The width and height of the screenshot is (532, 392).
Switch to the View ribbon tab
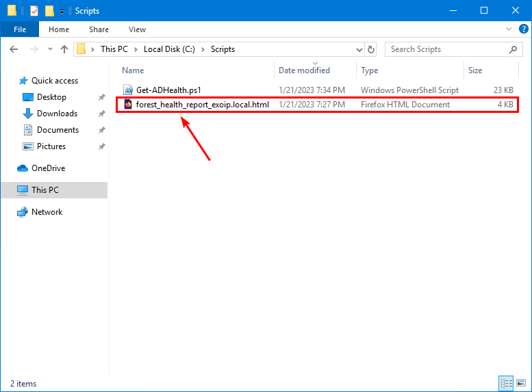point(137,29)
